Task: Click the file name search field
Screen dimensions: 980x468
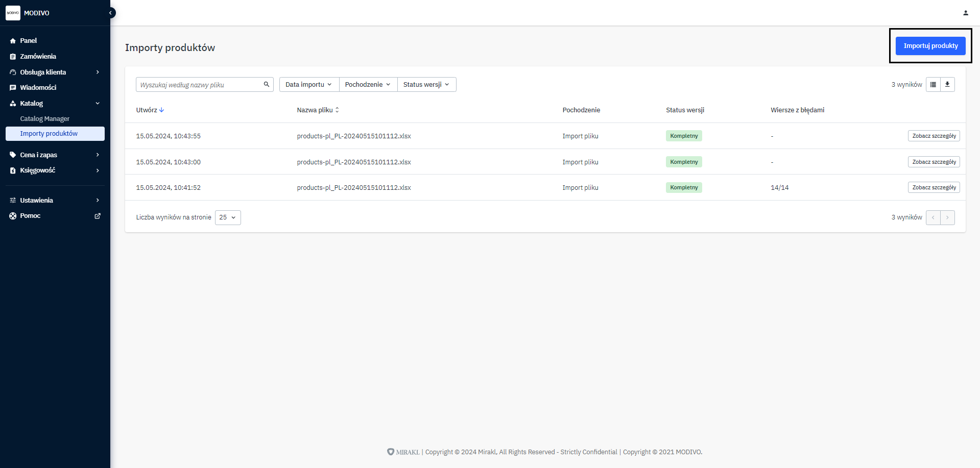Action: point(199,85)
